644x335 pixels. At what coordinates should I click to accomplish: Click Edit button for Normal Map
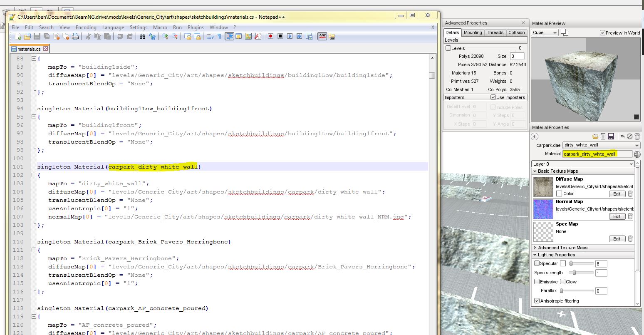coord(617,216)
